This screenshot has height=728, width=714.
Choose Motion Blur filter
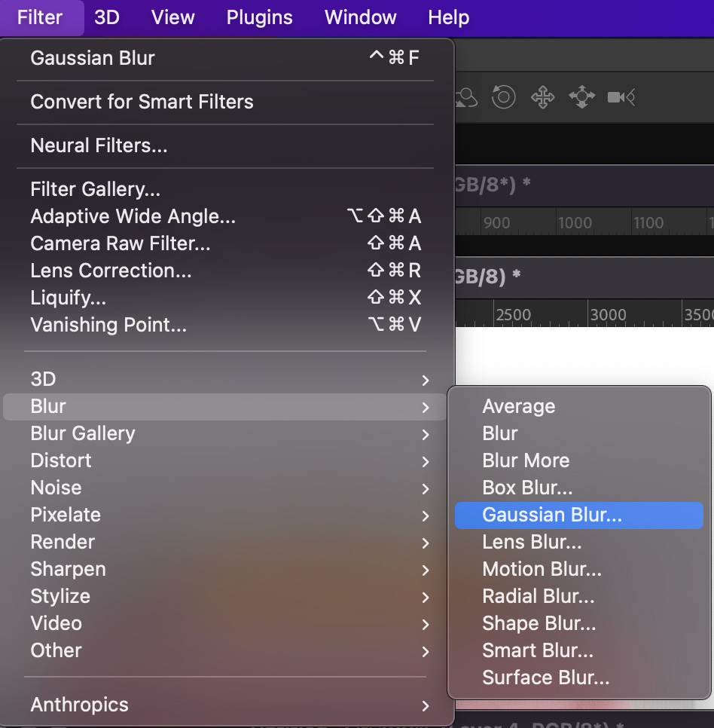(x=579, y=569)
